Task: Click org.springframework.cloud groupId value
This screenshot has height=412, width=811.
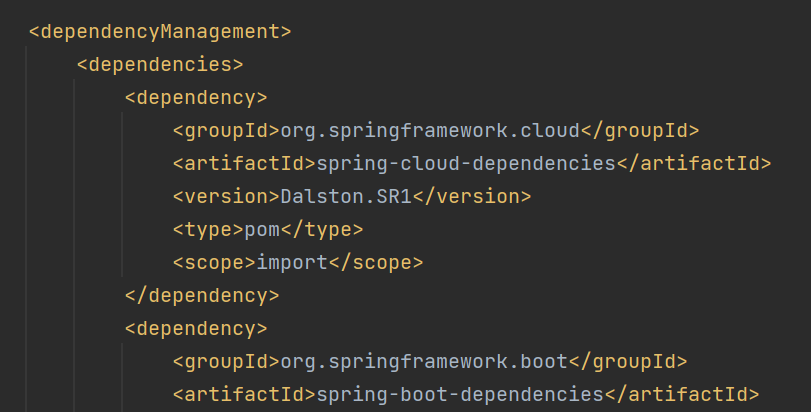Action: pyautogui.click(x=430, y=131)
